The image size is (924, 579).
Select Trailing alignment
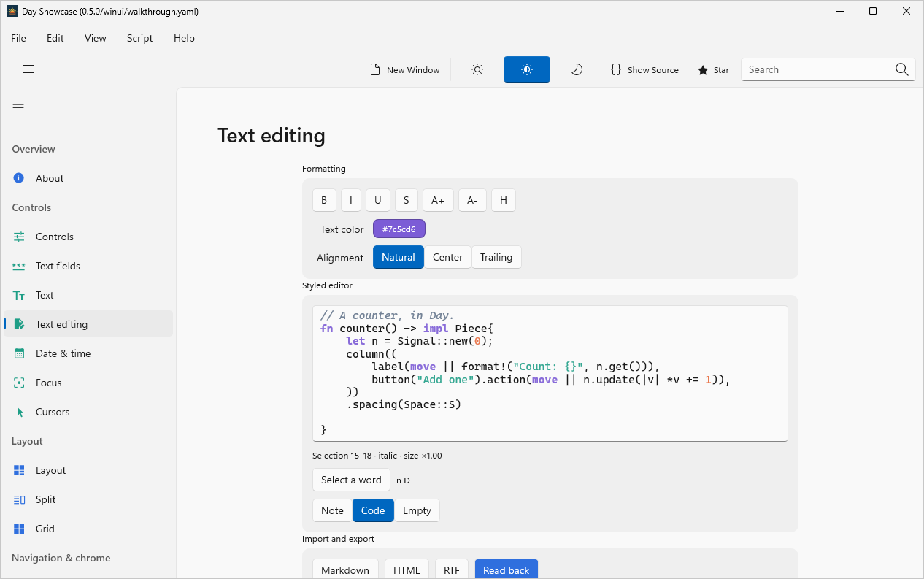496,257
